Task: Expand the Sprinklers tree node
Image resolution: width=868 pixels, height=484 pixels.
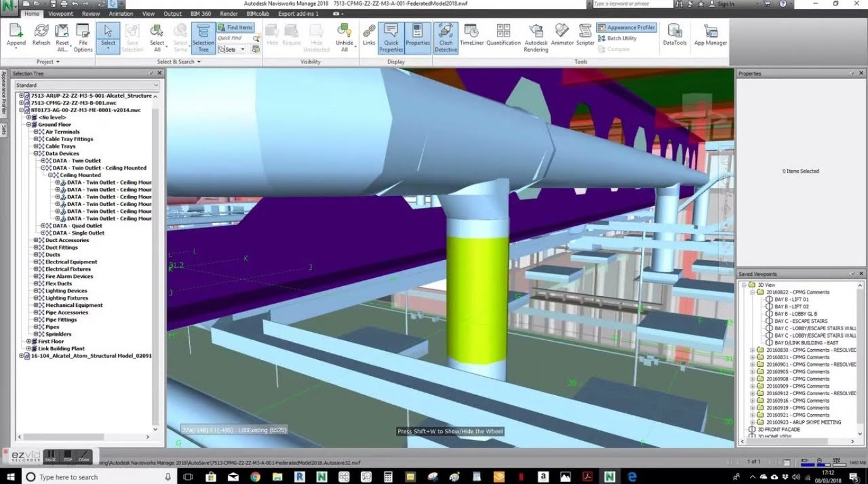Action: click(x=36, y=334)
